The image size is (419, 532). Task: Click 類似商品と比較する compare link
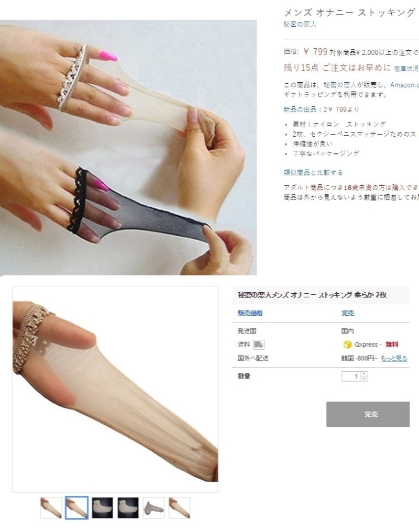(x=313, y=172)
